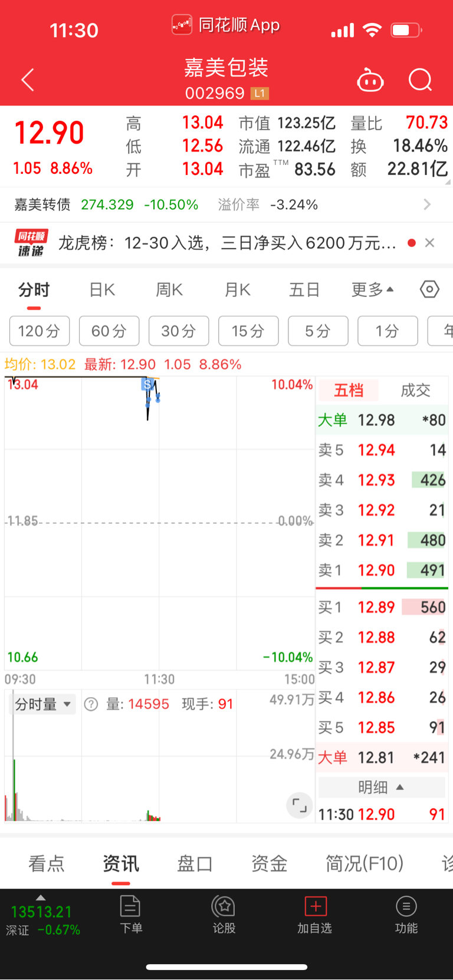
Task: Open chart settings hexagon icon
Action: pos(429,289)
